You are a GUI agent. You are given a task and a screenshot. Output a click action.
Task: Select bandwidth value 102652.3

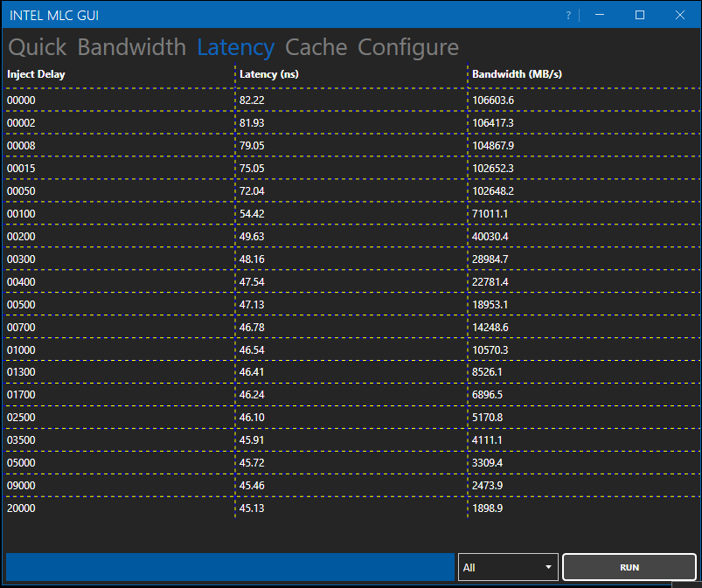click(493, 169)
